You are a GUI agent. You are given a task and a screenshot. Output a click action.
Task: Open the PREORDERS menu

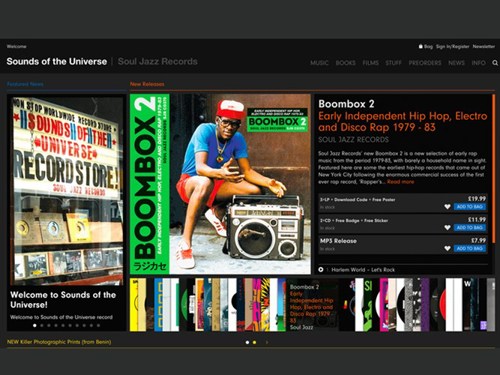[x=425, y=63]
